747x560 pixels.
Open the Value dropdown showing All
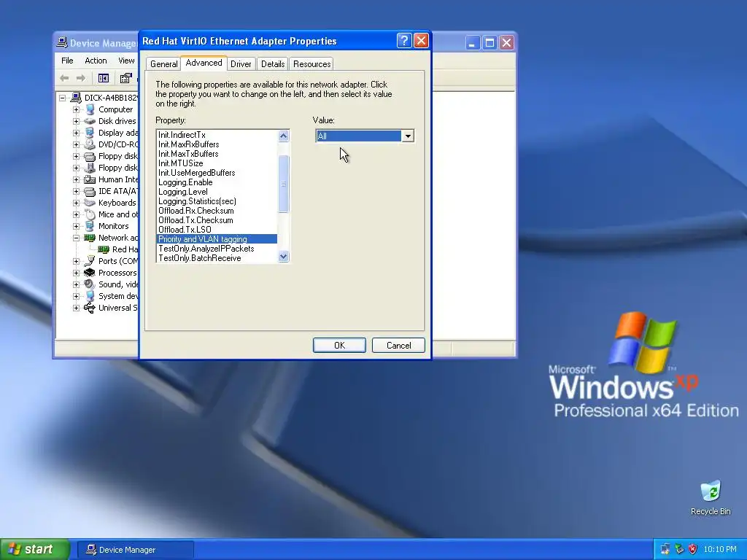(x=408, y=136)
